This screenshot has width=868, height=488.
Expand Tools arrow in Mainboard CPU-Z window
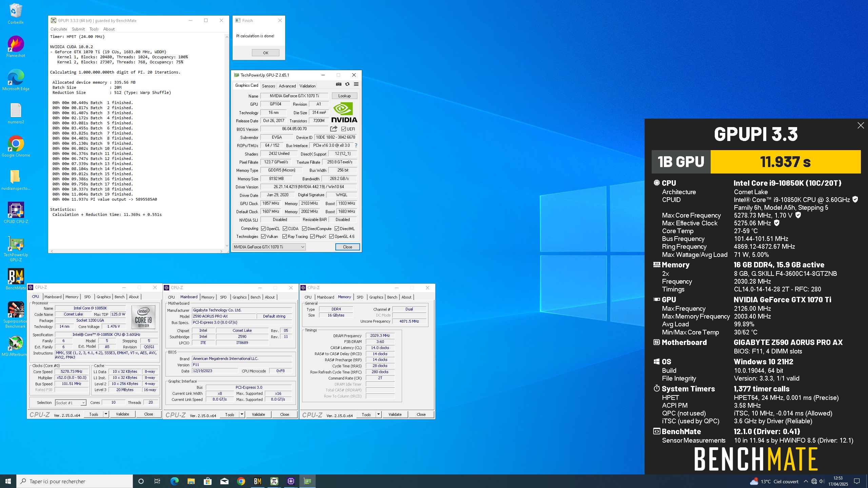click(242, 414)
